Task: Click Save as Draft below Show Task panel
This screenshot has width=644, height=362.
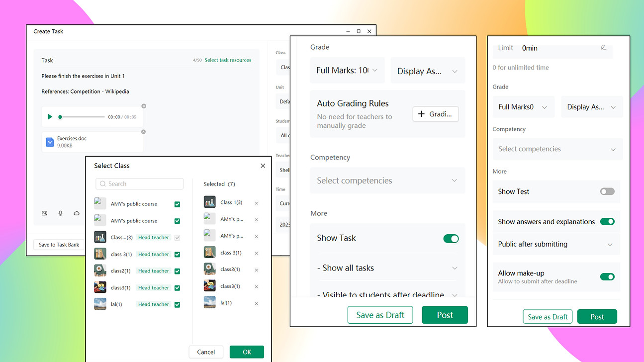Action: [x=380, y=315]
